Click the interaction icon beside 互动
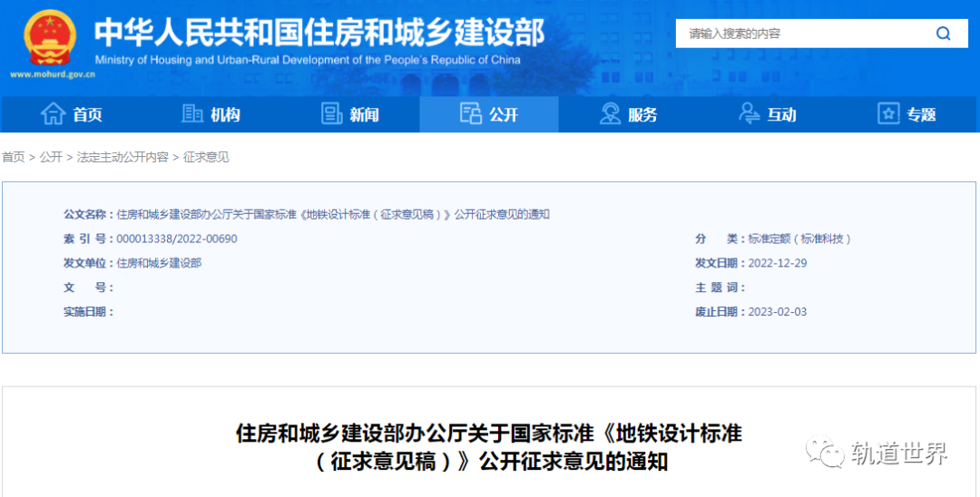The height and width of the screenshot is (497, 980). click(750, 113)
